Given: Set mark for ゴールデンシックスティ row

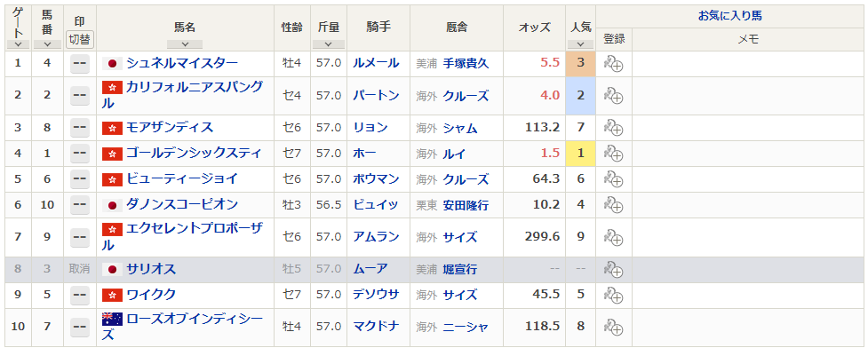Looking at the screenshot, I should click(x=80, y=154).
